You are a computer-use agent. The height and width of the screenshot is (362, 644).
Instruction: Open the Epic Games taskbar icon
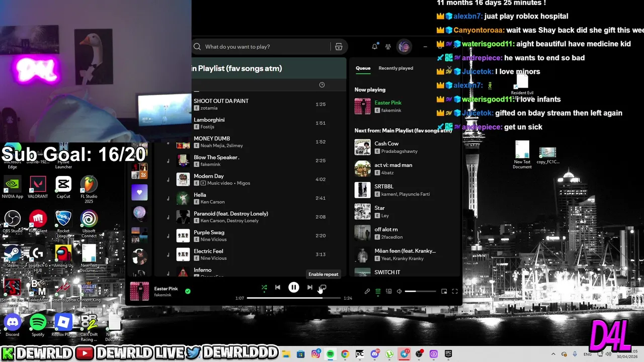click(x=448, y=354)
